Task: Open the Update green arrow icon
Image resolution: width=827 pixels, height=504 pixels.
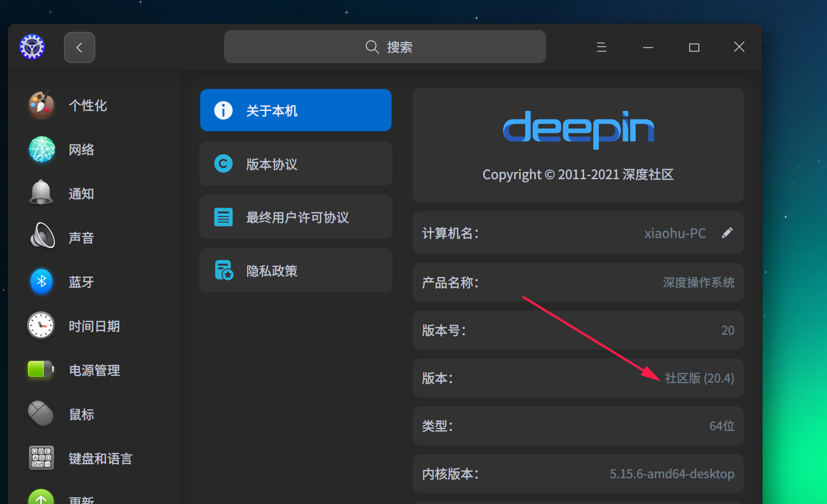Action: [41, 497]
